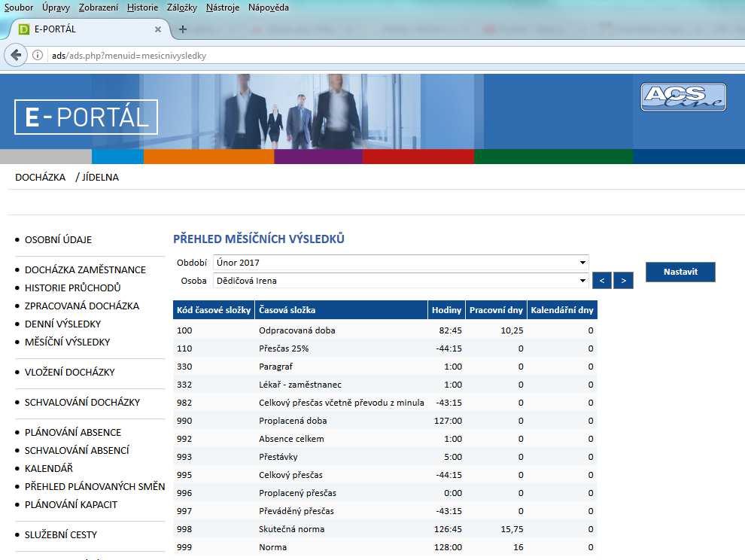Screen dimensions: 745x560
Task: Open the Soubor menu
Action: point(19,8)
